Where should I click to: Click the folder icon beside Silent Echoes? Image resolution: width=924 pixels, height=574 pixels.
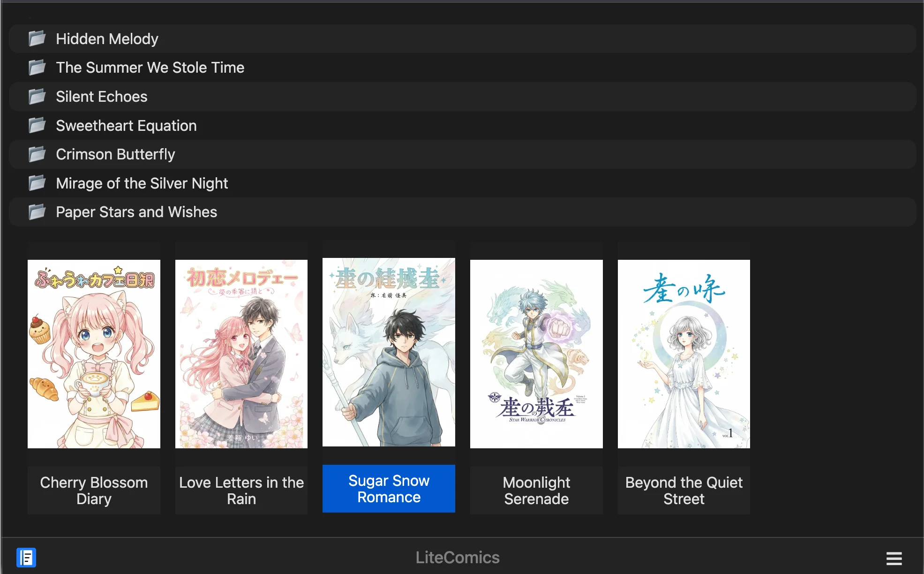(x=37, y=97)
